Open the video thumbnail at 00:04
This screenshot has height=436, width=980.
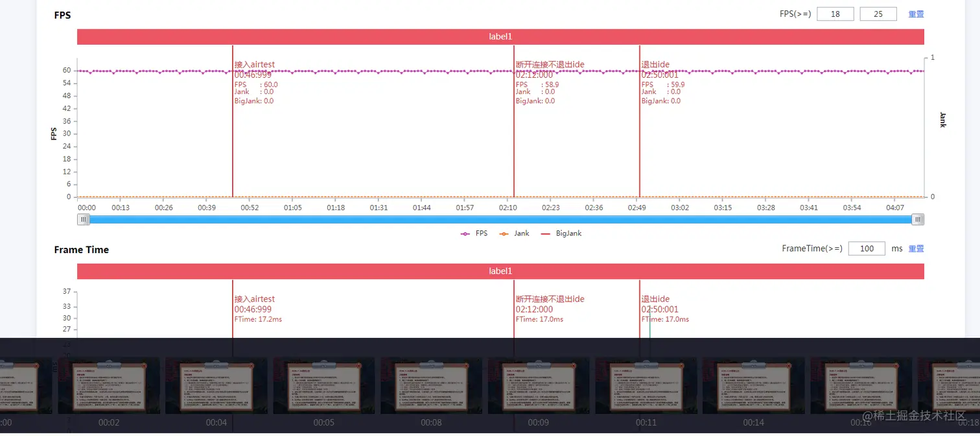(x=216, y=385)
